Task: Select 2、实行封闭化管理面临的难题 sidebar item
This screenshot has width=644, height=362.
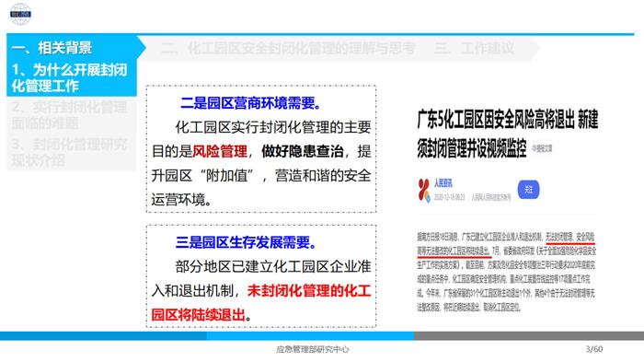Action: coord(69,115)
